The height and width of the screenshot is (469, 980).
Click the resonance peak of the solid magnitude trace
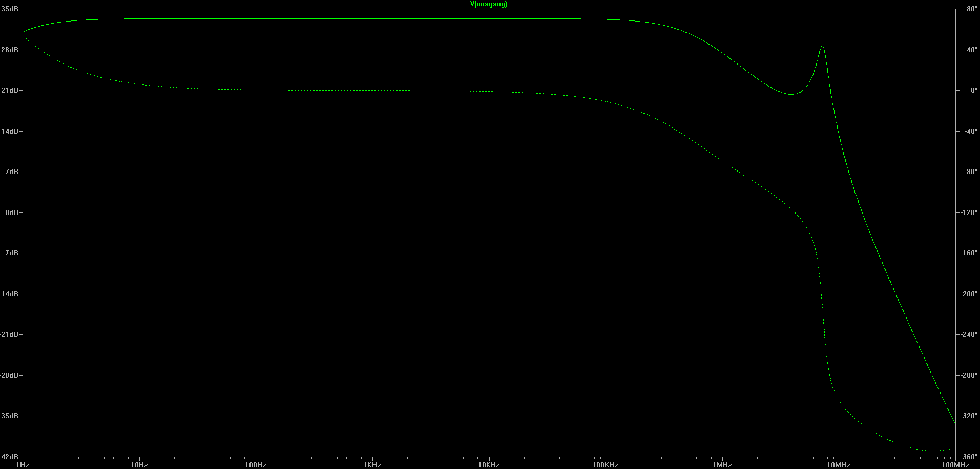[822, 47]
